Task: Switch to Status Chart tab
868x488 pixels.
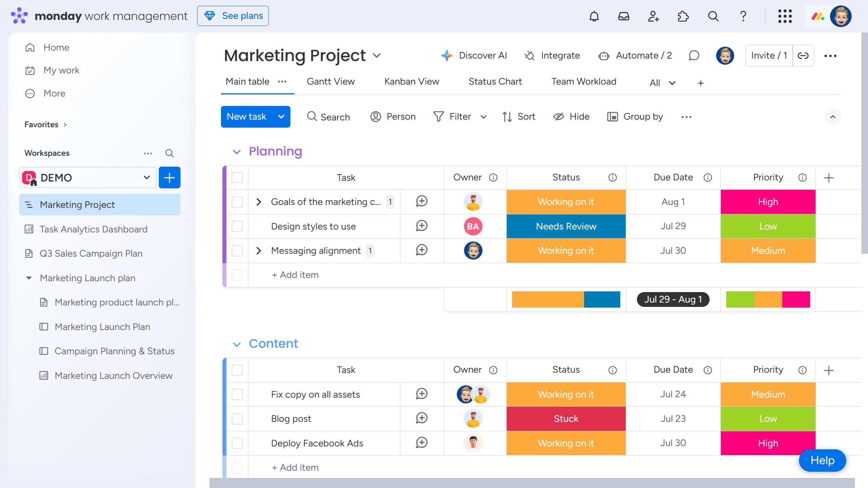Action: [x=495, y=82]
